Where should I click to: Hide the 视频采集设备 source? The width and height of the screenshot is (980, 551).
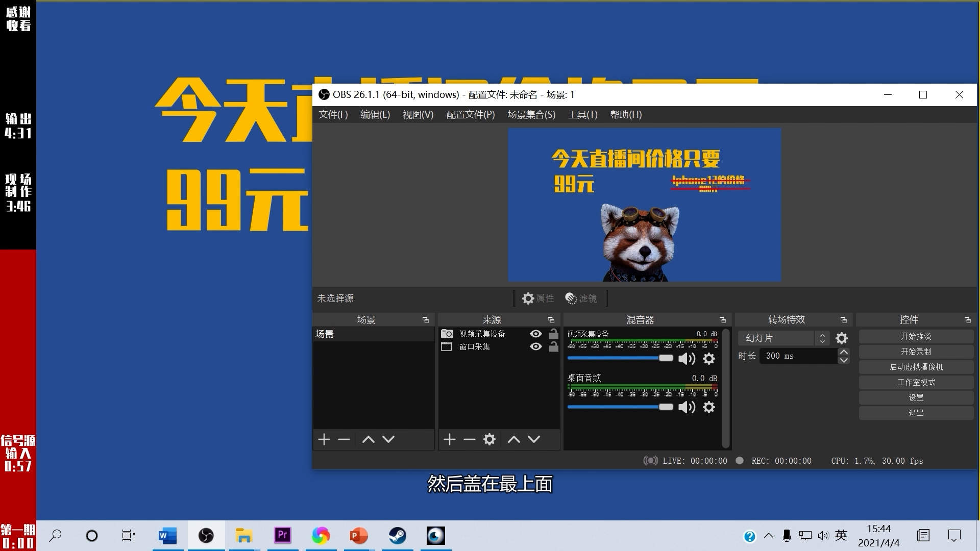535,334
